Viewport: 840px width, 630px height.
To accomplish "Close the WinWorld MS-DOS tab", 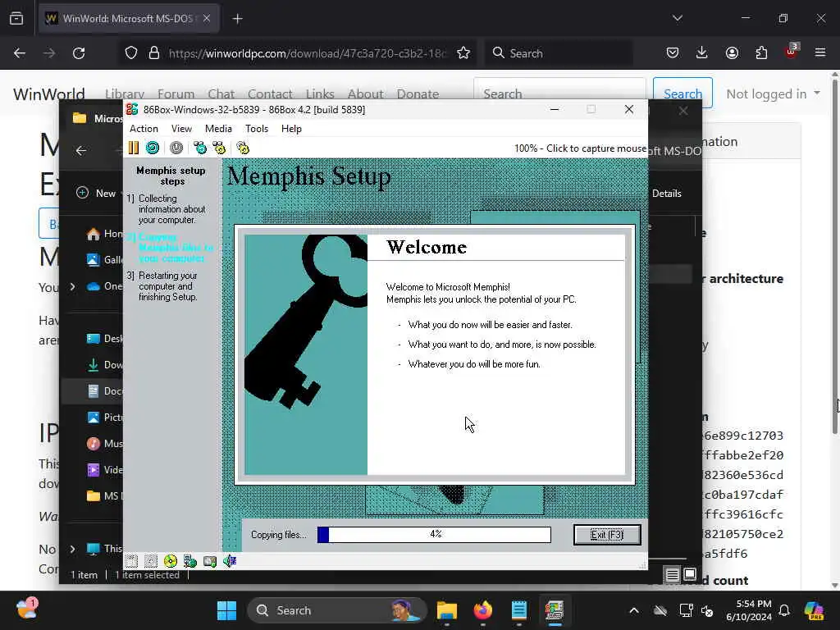I will (x=207, y=18).
